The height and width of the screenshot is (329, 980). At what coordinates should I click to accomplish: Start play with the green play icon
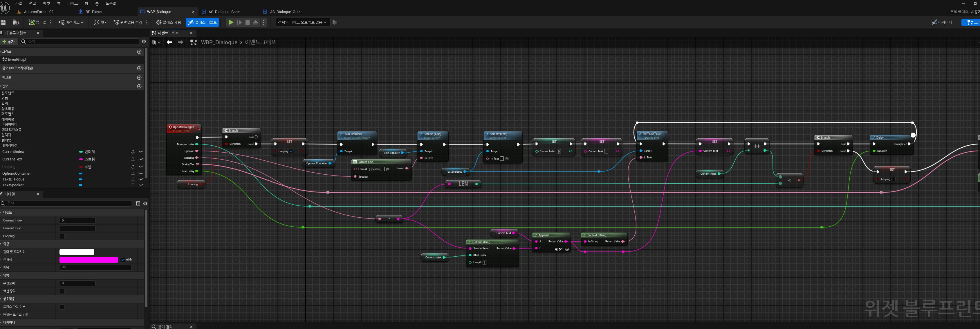[x=231, y=22]
